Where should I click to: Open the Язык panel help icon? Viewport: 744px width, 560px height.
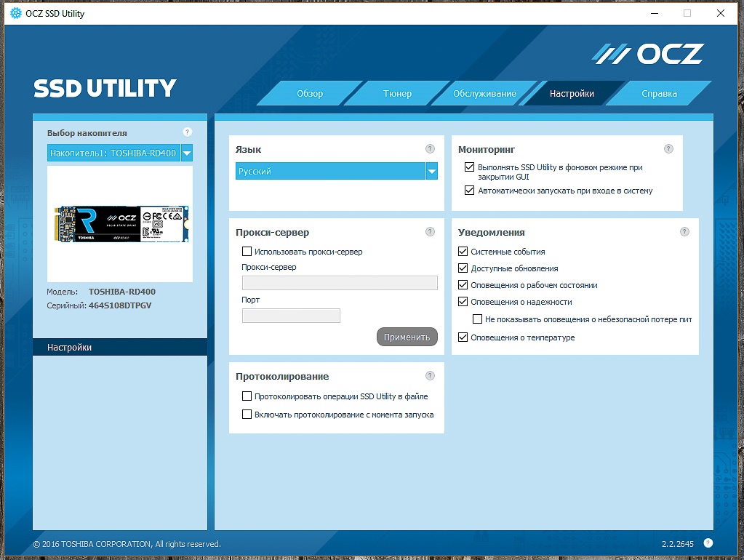(x=429, y=148)
